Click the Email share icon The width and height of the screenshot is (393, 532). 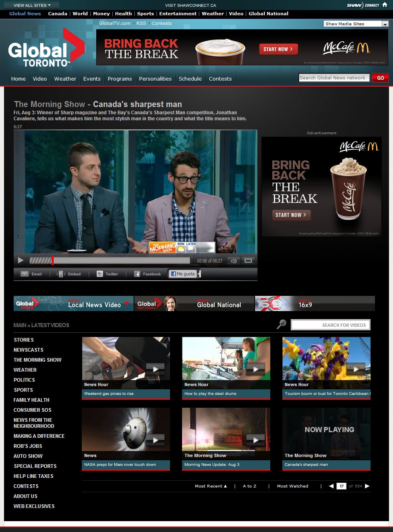click(25, 274)
